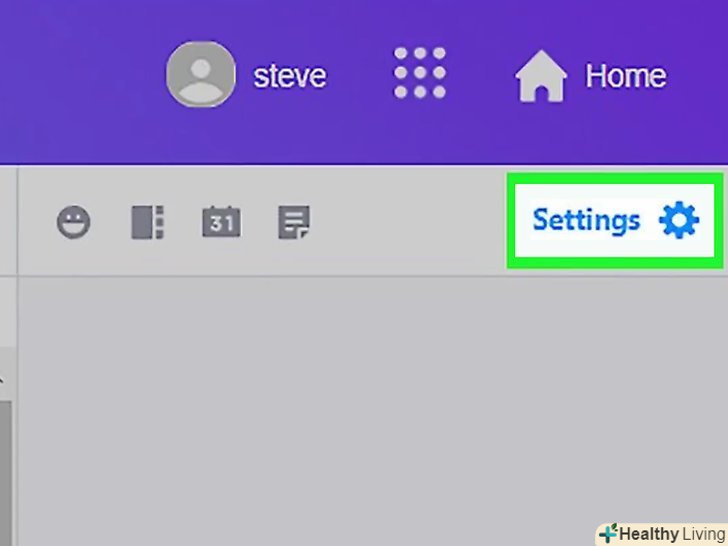Image resolution: width=728 pixels, height=546 pixels.
Task: Click the scroll-up arrow on left pane edge
Action: pyautogui.click(x=1, y=379)
